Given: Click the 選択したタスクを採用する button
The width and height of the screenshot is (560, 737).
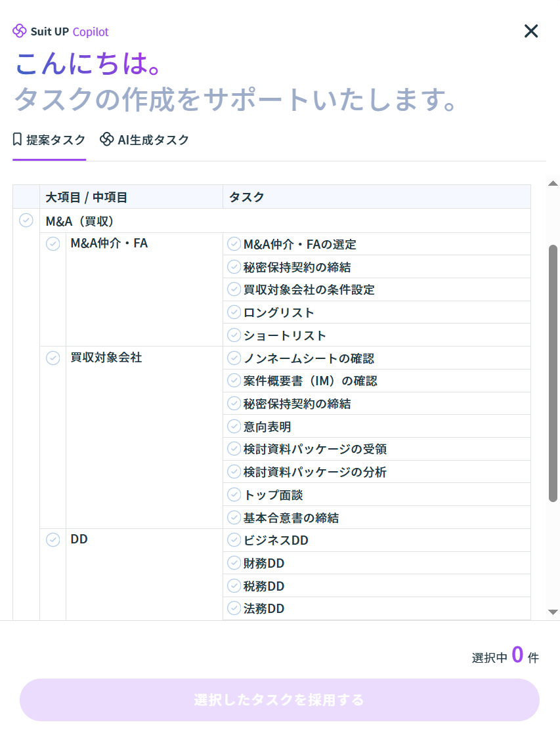Looking at the screenshot, I should tap(279, 700).
